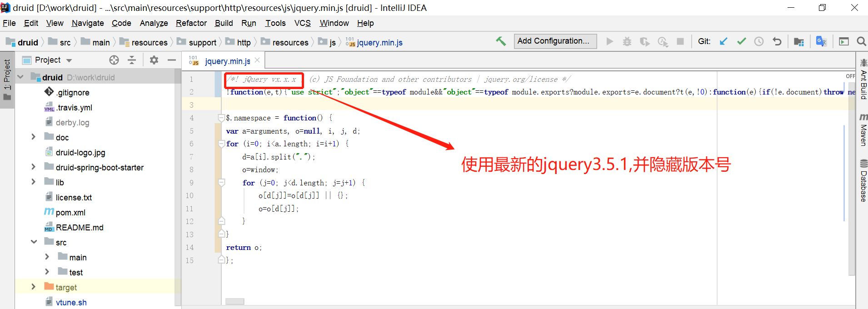Open the Refactor menu
Screen dimensions: 868x309
pyautogui.click(x=191, y=23)
